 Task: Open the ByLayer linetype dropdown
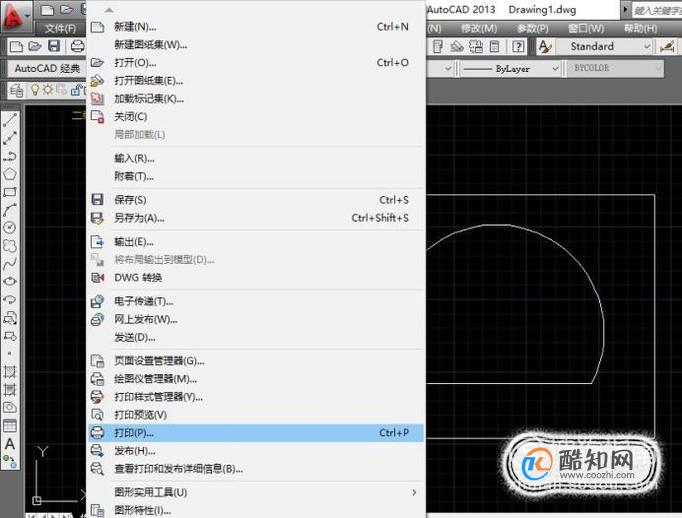pos(511,69)
